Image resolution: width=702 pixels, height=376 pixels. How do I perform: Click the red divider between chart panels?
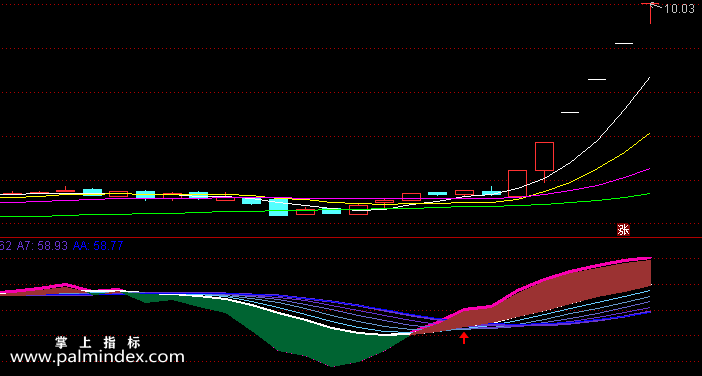point(351,237)
